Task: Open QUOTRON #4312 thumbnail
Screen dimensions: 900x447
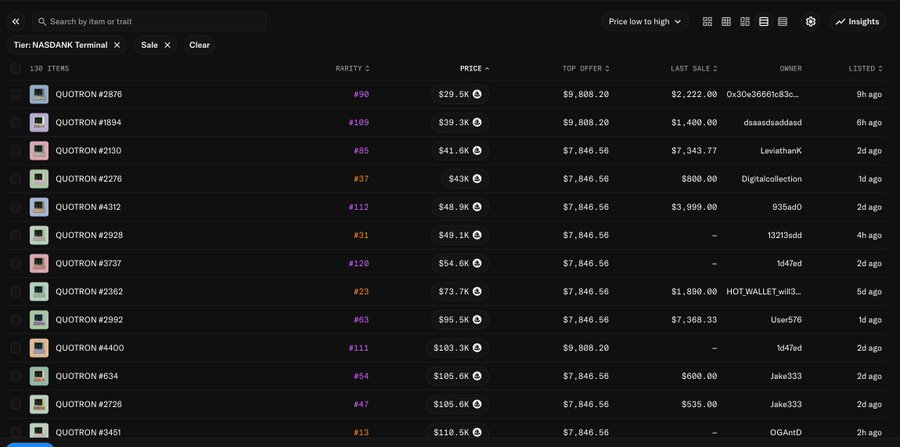Action: (x=39, y=207)
